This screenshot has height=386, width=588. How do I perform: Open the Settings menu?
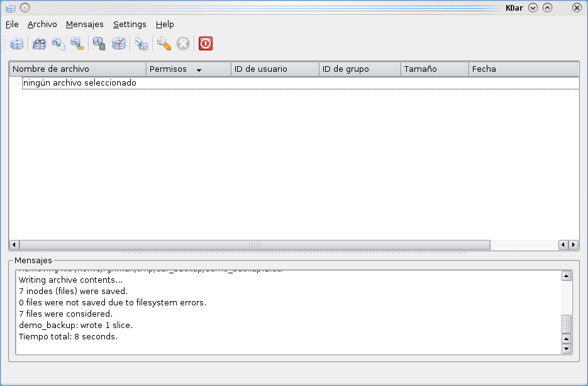tap(130, 24)
